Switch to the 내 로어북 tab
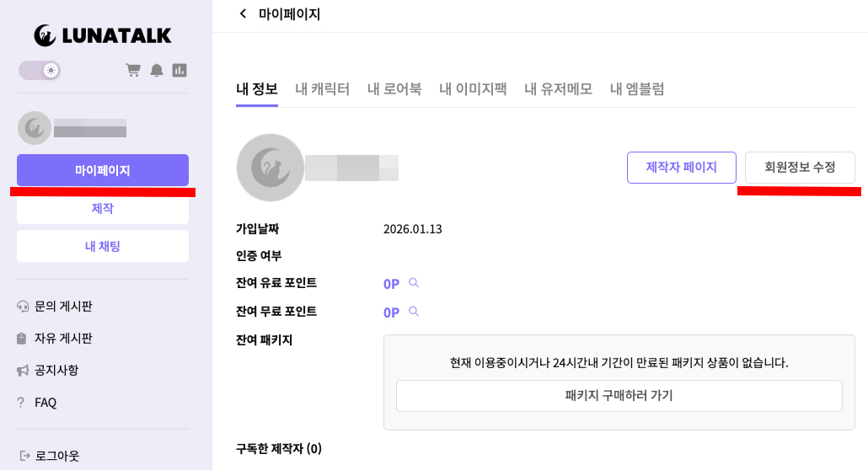Viewport: 868px width, 470px height. pos(394,89)
